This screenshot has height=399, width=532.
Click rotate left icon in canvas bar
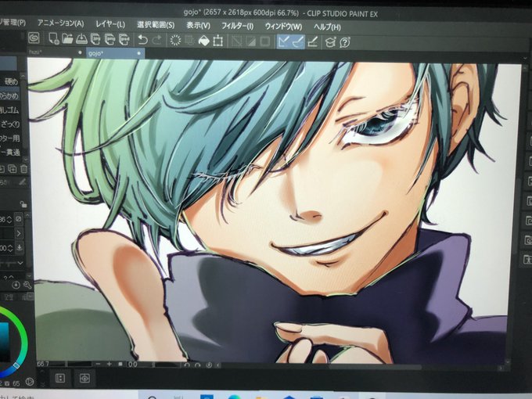[x=186, y=365]
